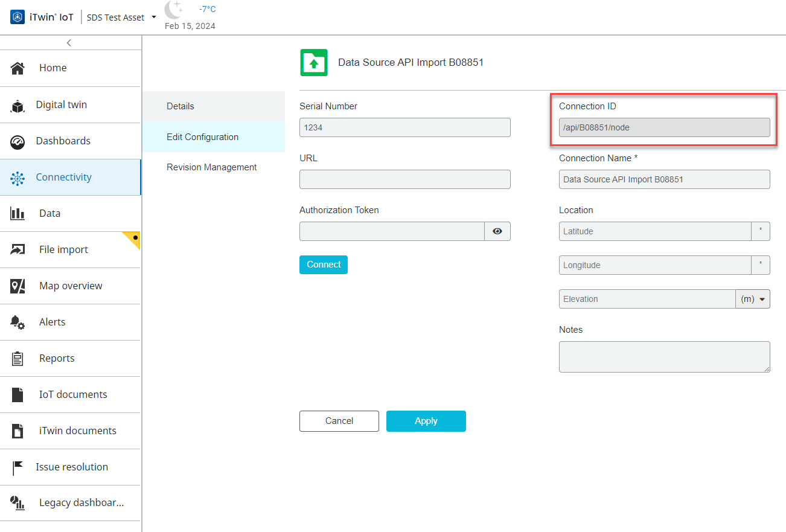This screenshot has width=786, height=532.
Task: Click the Issue resolution flag icon
Action: click(x=18, y=467)
